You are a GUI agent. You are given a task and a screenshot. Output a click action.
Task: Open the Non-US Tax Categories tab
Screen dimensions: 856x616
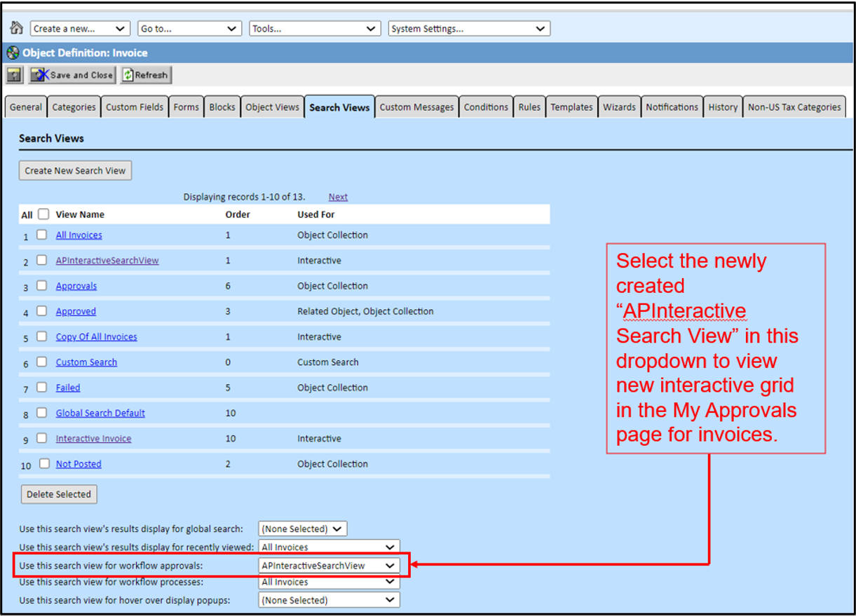click(x=794, y=107)
